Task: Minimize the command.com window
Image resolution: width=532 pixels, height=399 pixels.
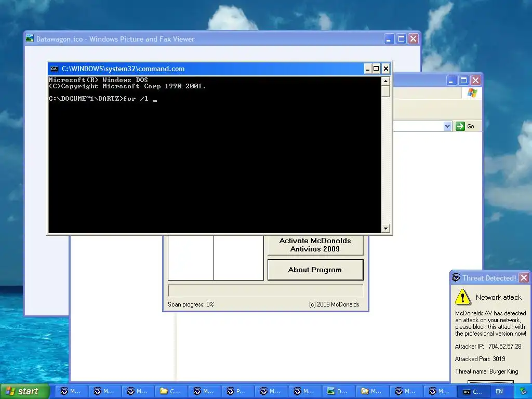Action: (367, 69)
